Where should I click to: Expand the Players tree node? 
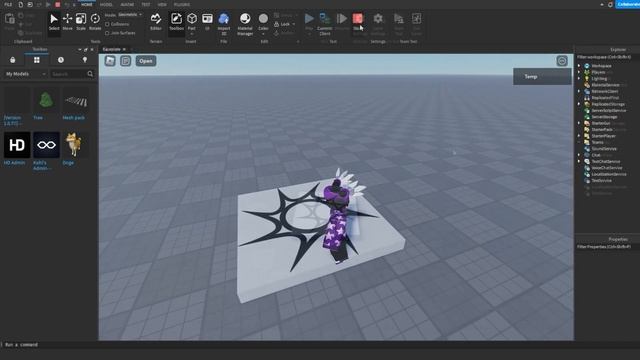click(x=579, y=72)
